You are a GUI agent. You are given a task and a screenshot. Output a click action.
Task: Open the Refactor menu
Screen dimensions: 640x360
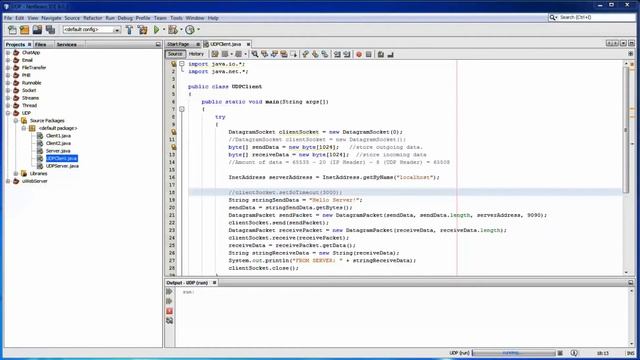coord(93,18)
